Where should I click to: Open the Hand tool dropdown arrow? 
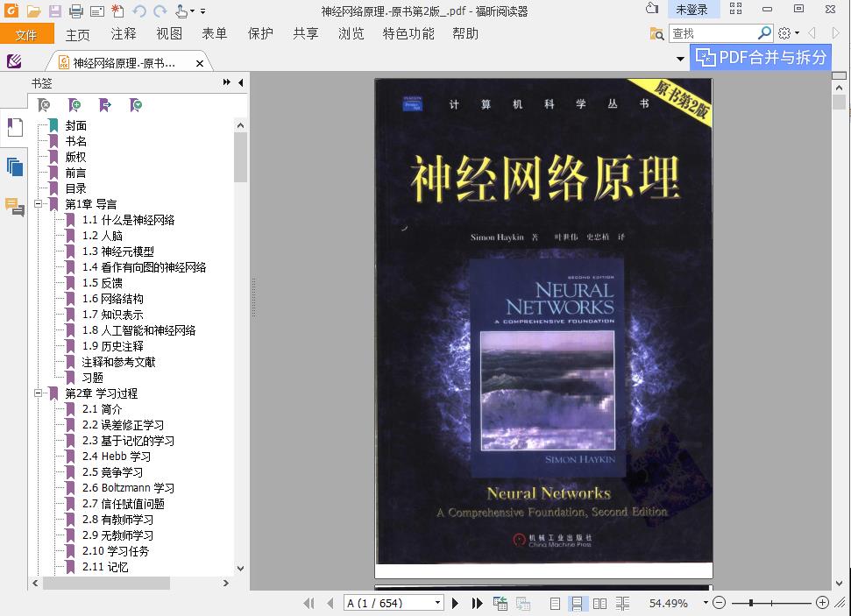pos(192,11)
